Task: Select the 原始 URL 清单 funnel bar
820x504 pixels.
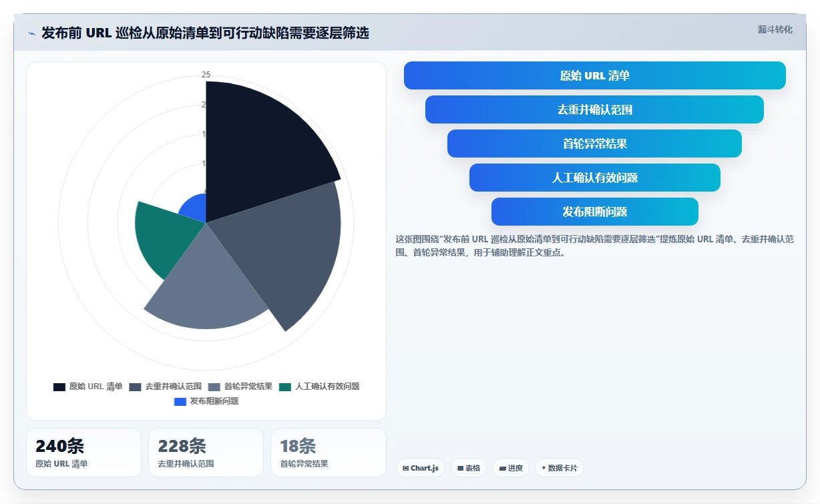Action: click(x=594, y=75)
